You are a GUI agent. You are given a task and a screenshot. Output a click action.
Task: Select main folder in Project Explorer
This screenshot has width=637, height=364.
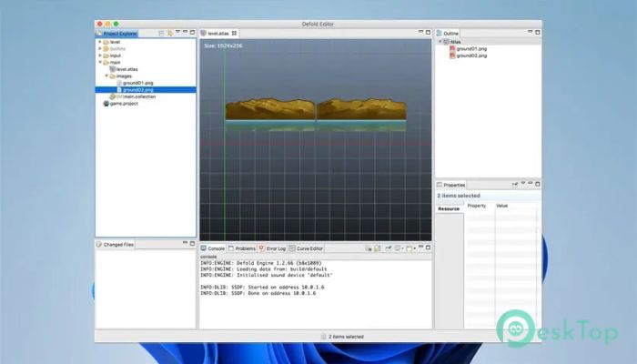click(115, 63)
